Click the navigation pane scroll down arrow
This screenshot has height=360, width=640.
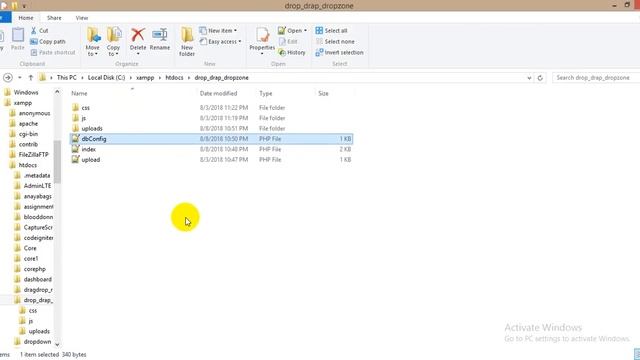57,344
